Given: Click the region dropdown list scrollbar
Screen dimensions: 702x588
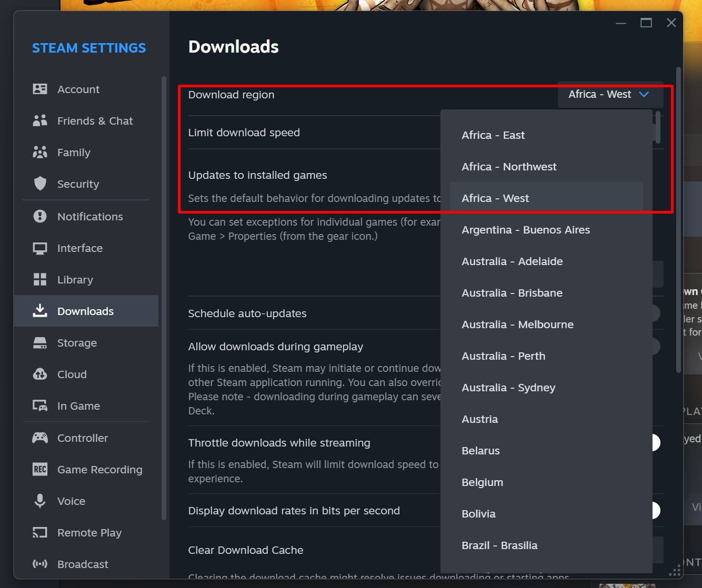Looking at the screenshot, I should [x=658, y=127].
